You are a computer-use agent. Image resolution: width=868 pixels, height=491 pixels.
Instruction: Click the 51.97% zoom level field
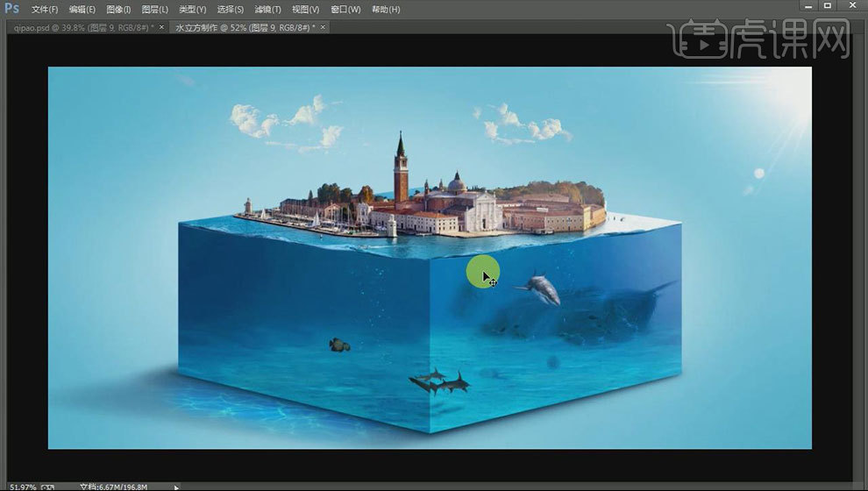pos(23,487)
